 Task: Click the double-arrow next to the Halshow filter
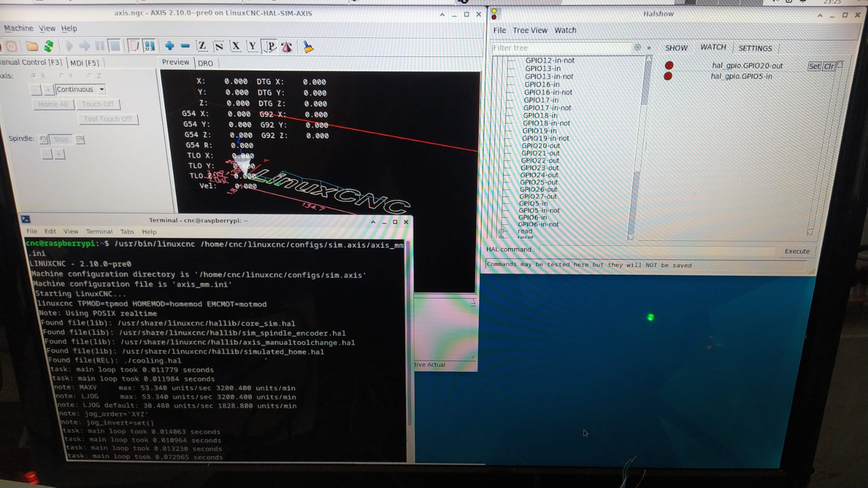point(649,48)
